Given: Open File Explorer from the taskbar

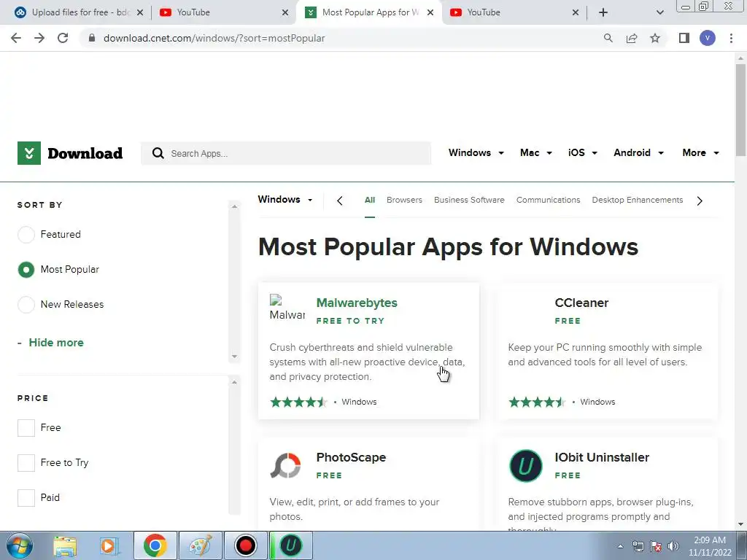Looking at the screenshot, I should click(65, 545).
